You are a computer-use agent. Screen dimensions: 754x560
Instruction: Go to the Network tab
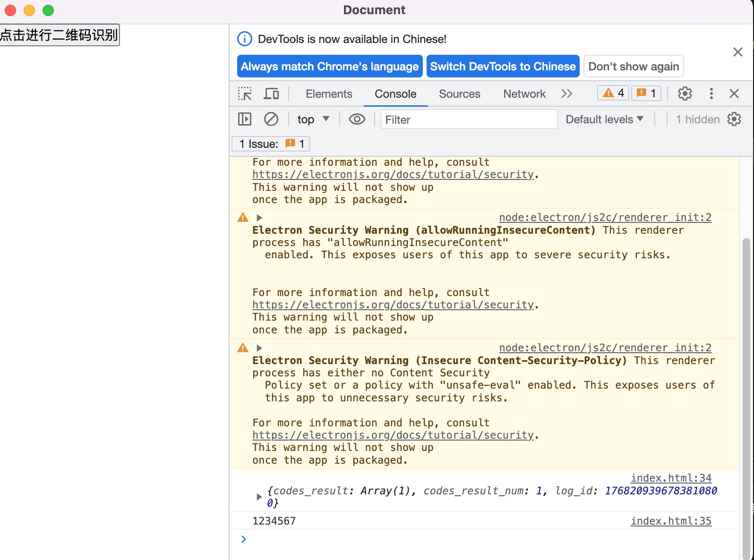pos(524,93)
